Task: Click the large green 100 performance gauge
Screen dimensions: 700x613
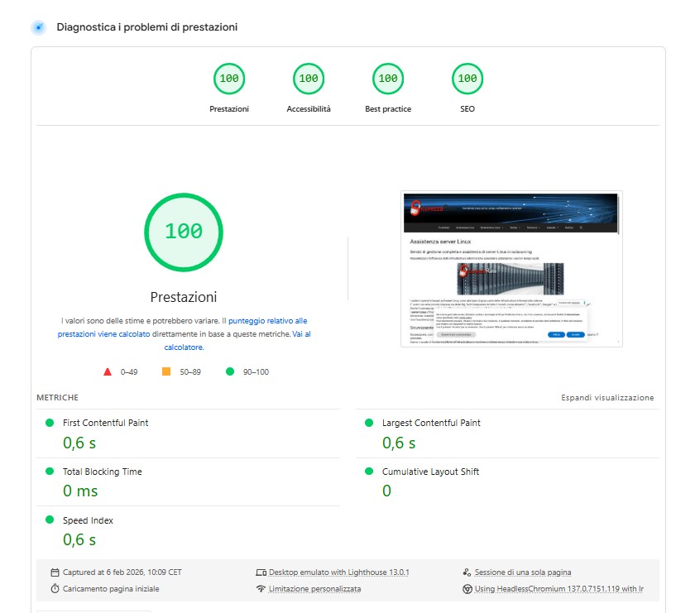Action: pyautogui.click(x=183, y=232)
